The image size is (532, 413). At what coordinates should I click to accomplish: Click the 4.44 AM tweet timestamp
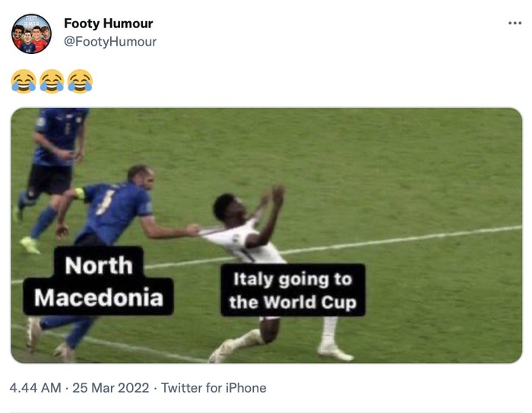35,388
